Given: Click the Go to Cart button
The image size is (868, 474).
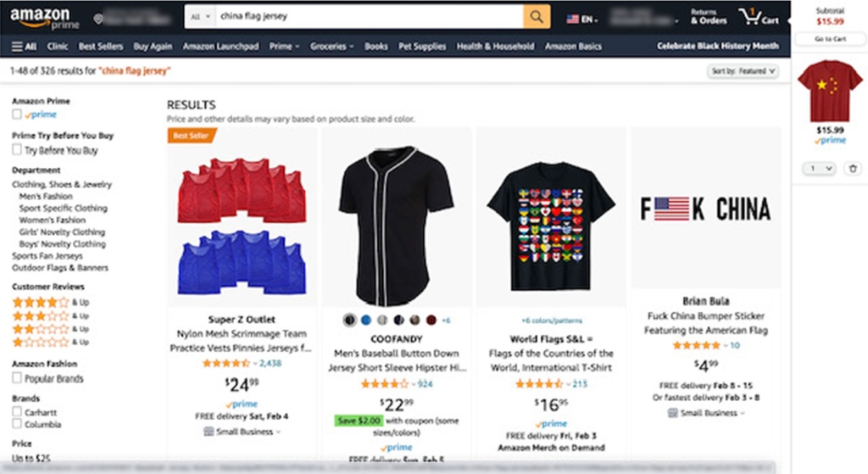Looking at the screenshot, I should [830, 39].
